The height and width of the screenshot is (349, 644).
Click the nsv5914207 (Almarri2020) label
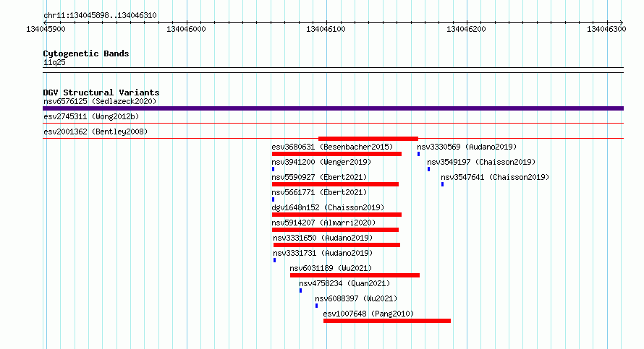323,223
